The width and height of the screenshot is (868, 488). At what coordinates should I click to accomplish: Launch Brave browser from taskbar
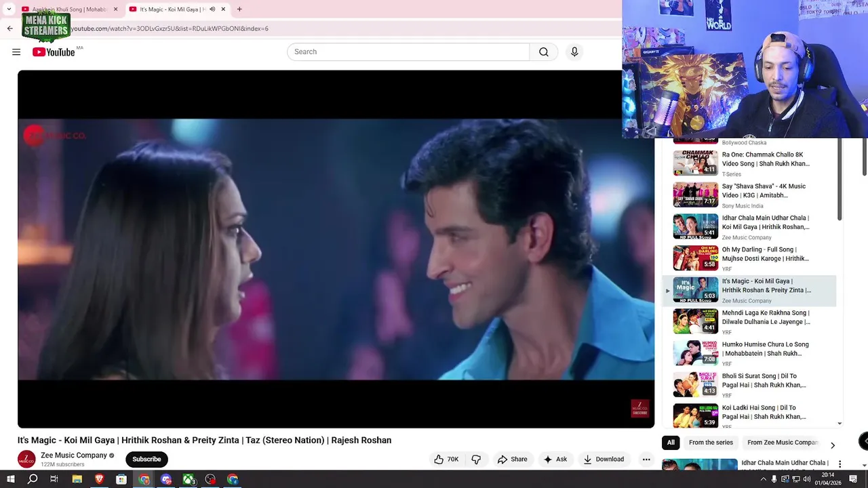click(100, 479)
